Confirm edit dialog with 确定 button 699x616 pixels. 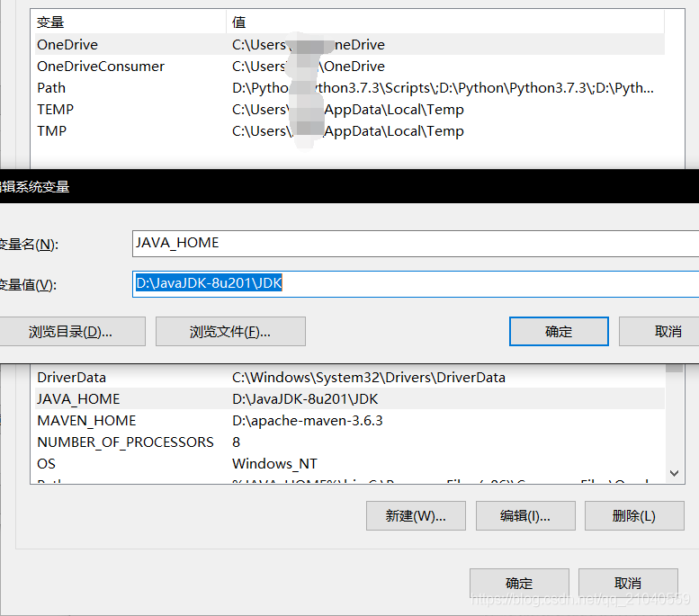[559, 332]
